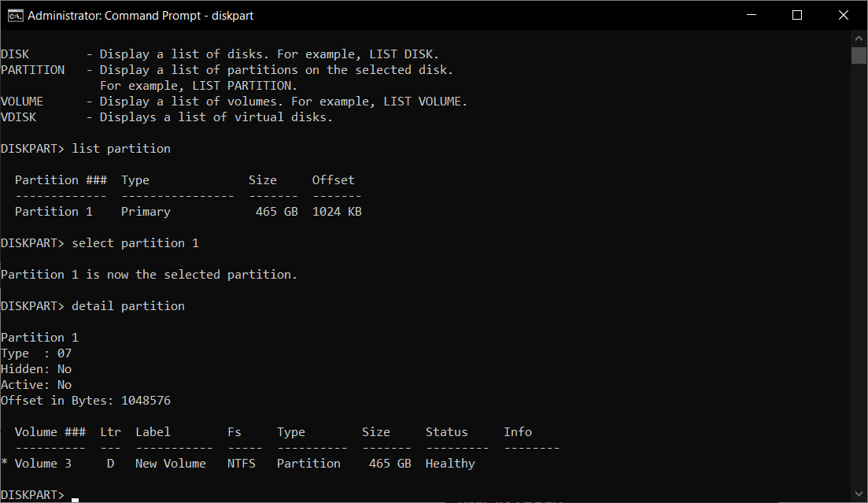This screenshot has width=868, height=503.
Task: Close the diskpart Command Prompt window
Action: [x=844, y=15]
